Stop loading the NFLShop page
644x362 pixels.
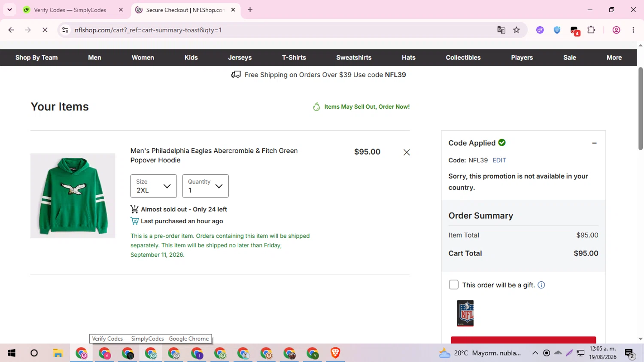[x=45, y=30]
